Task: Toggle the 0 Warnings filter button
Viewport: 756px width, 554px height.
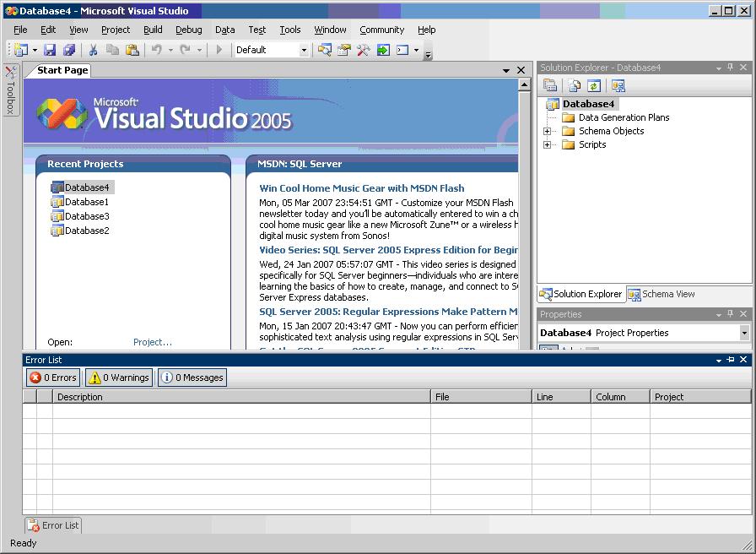Action: click(x=119, y=377)
